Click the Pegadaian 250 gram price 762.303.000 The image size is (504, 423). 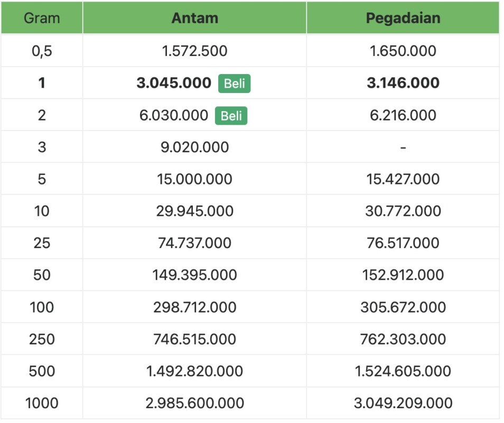pyautogui.click(x=403, y=339)
